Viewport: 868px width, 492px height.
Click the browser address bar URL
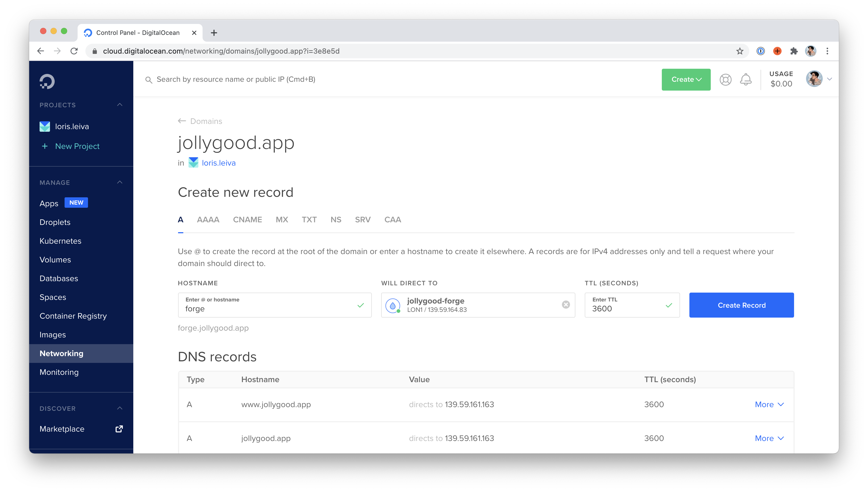pyautogui.click(x=221, y=51)
